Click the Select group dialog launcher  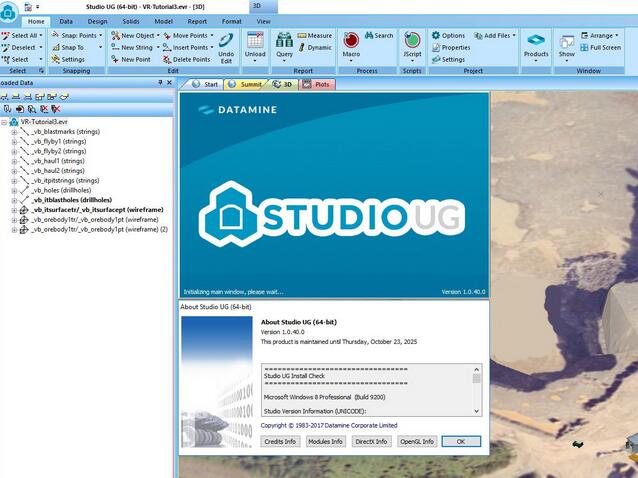point(42,71)
